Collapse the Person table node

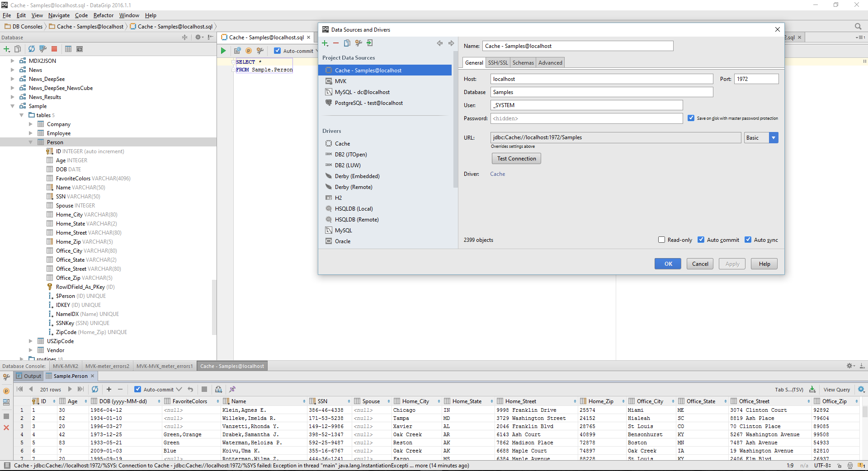(x=30, y=142)
